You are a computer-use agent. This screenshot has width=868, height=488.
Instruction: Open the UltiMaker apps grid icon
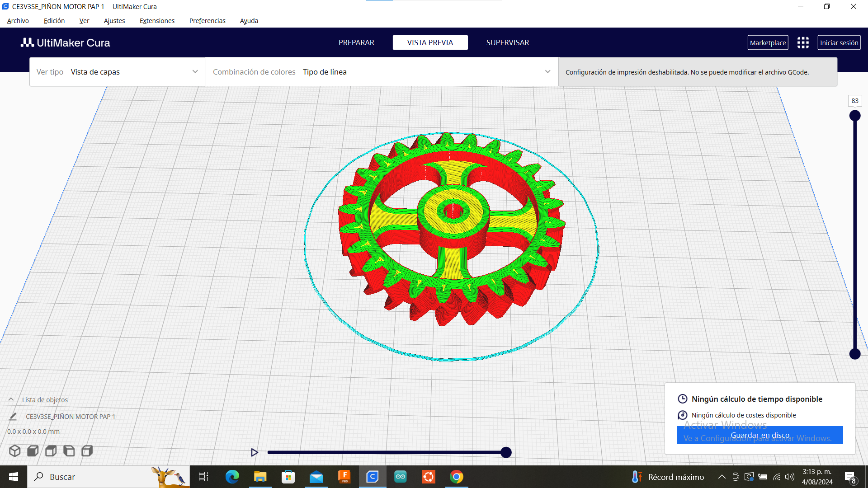[x=803, y=43]
